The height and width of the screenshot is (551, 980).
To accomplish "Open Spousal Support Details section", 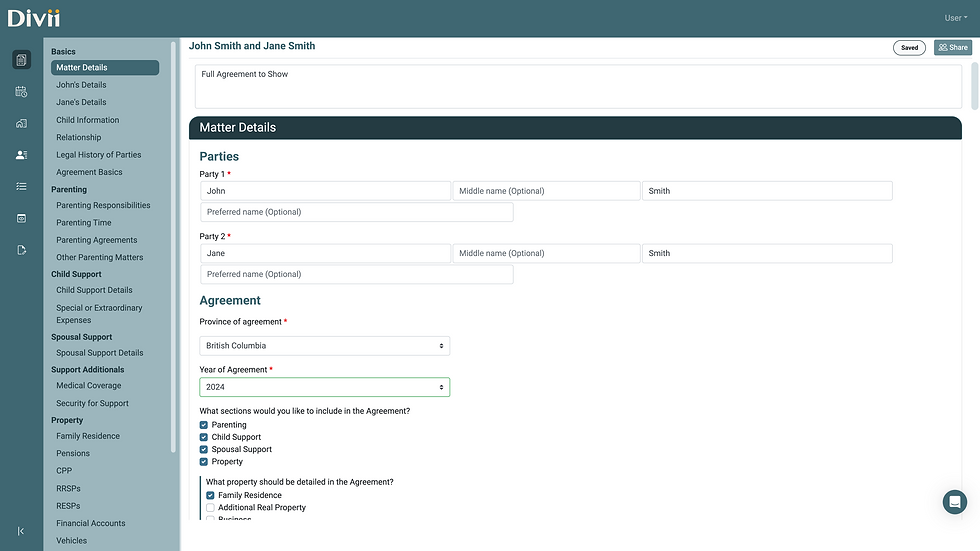I will point(100,353).
